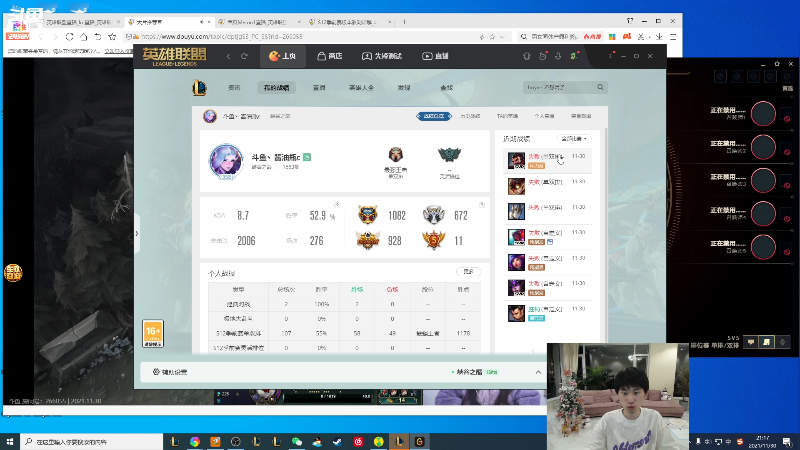The height and width of the screenshot is (450, 800).
Task: Open WeChat from the taskbar
Action: click(x=297, y=441)
